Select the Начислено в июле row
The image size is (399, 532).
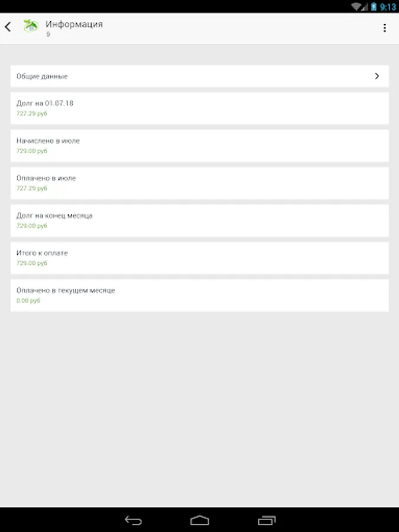[x=199, y=145]
